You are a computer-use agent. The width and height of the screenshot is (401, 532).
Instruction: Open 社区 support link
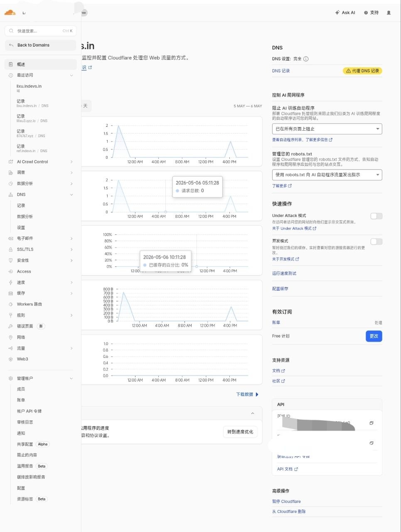278,381
